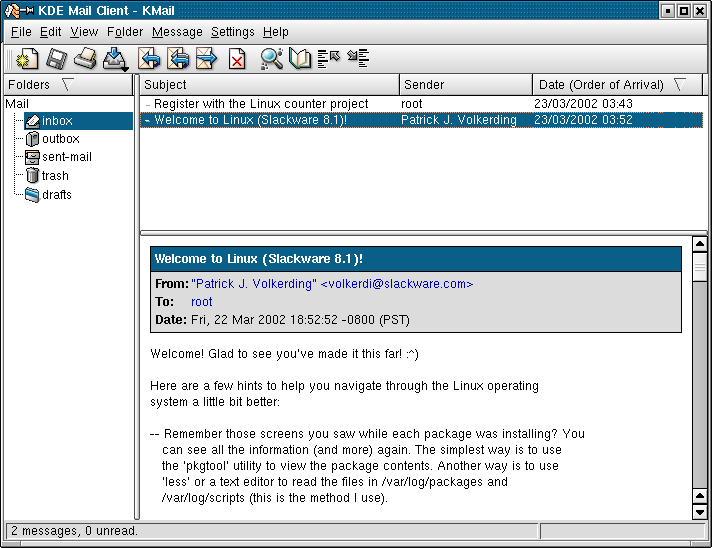Click the Find magnifying glass icon
This screenshot has width=712, height=548.
pyautogui.click(x=272, y=59)
